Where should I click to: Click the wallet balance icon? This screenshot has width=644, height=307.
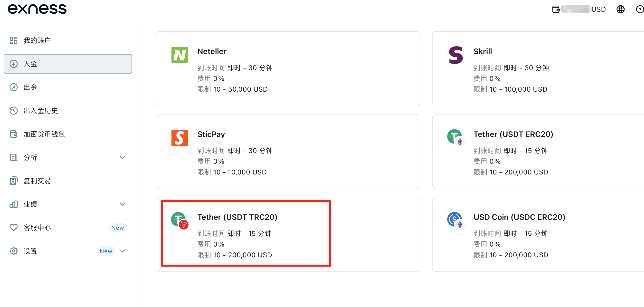click(556, 9)
